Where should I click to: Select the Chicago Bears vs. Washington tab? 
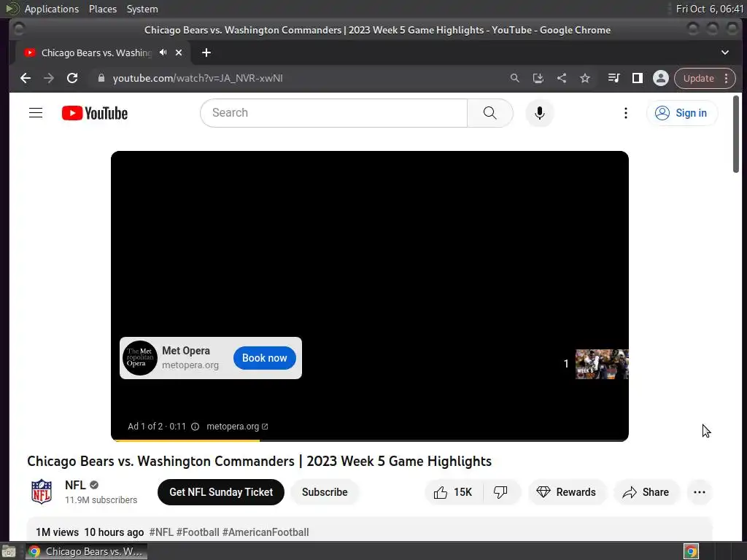click(x=96, y=52)
